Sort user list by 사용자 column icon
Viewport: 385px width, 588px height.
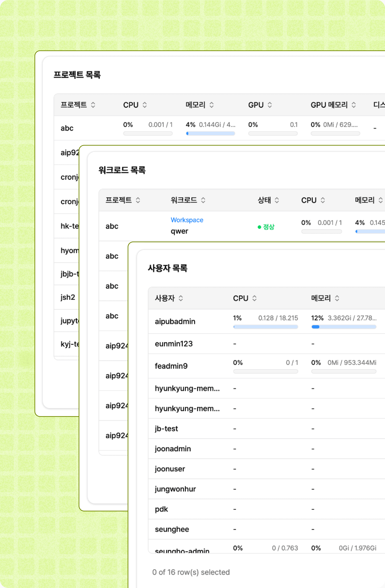(x=181, y=298)
